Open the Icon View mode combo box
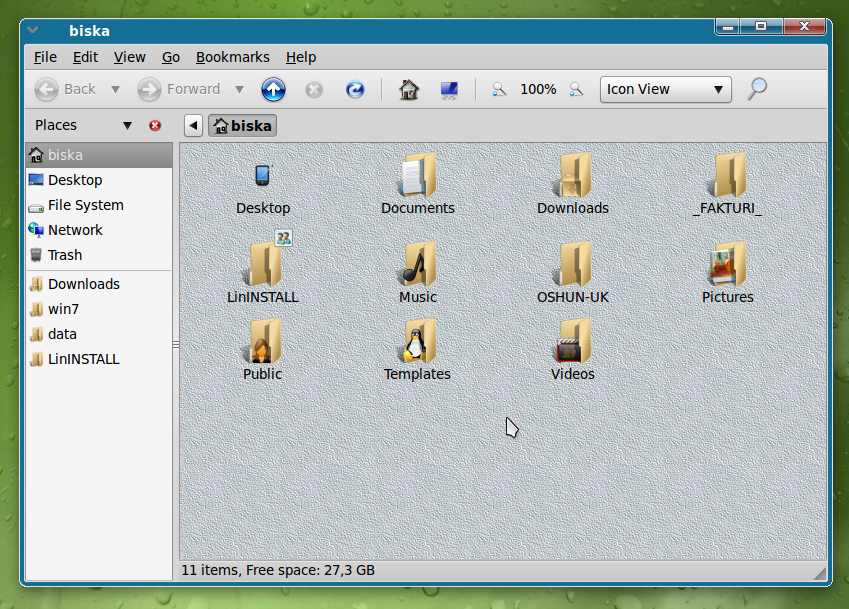Viewport: 849px width, 609px height. click(665, 89)
